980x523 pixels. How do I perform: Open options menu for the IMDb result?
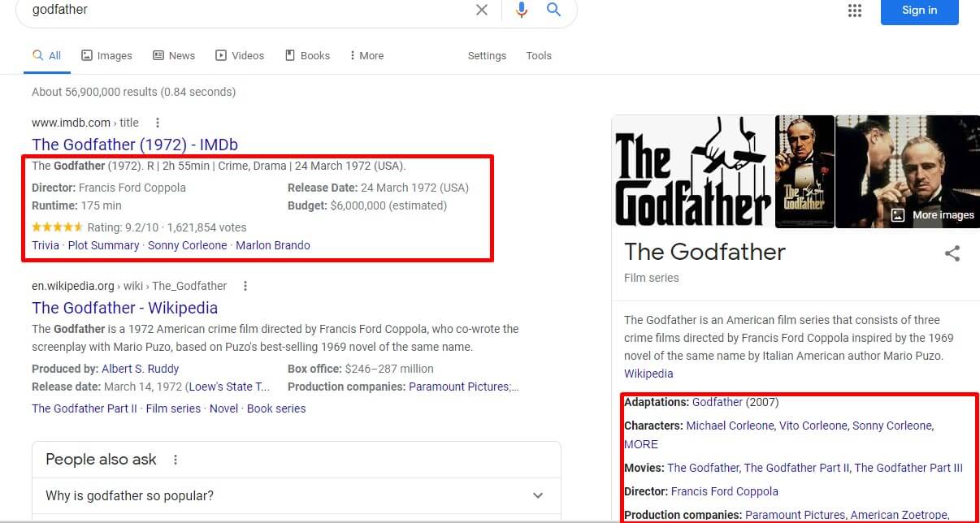(x=158, y=123)
